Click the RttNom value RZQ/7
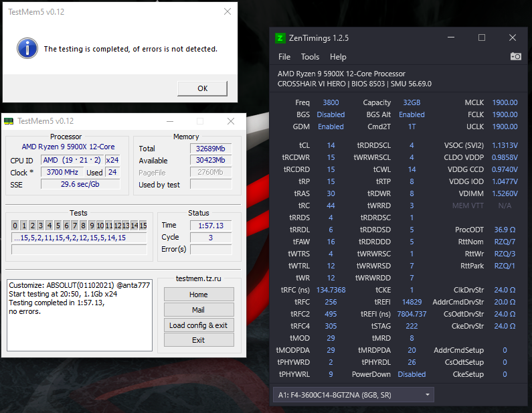Viewport: 532px width, 413px height. coord(505,242)
